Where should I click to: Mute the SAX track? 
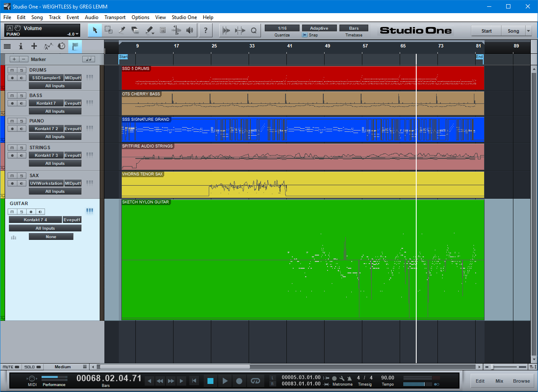point(12,175)
